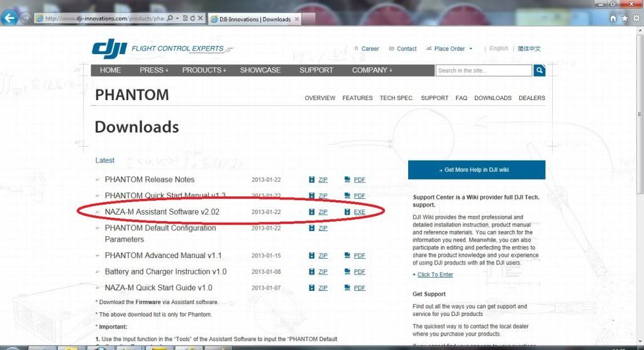The width and height of the screenshot is (644, 350).
Task: Select the DOWNLOADS tab
Action: (x=493, y=98)
